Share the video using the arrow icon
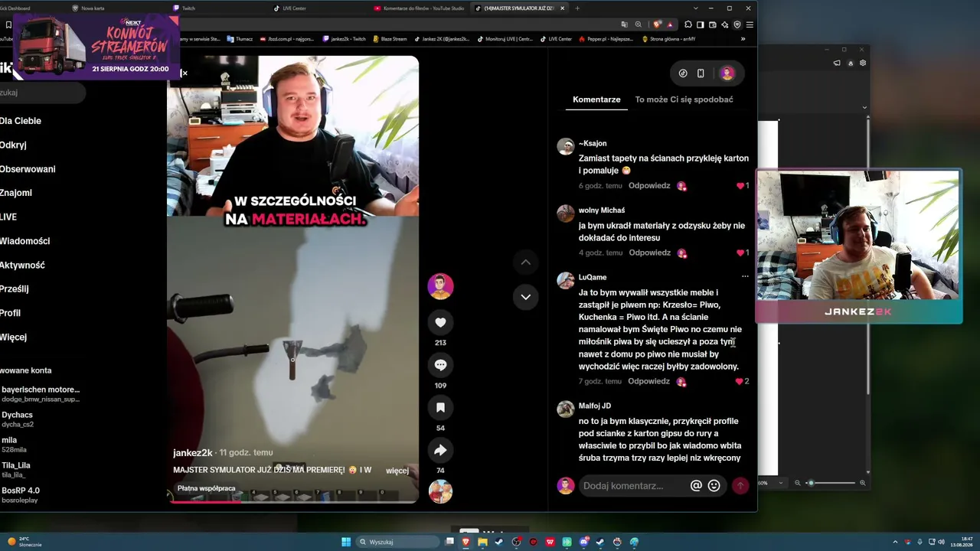The image size is (980, 551). point(440,451)
